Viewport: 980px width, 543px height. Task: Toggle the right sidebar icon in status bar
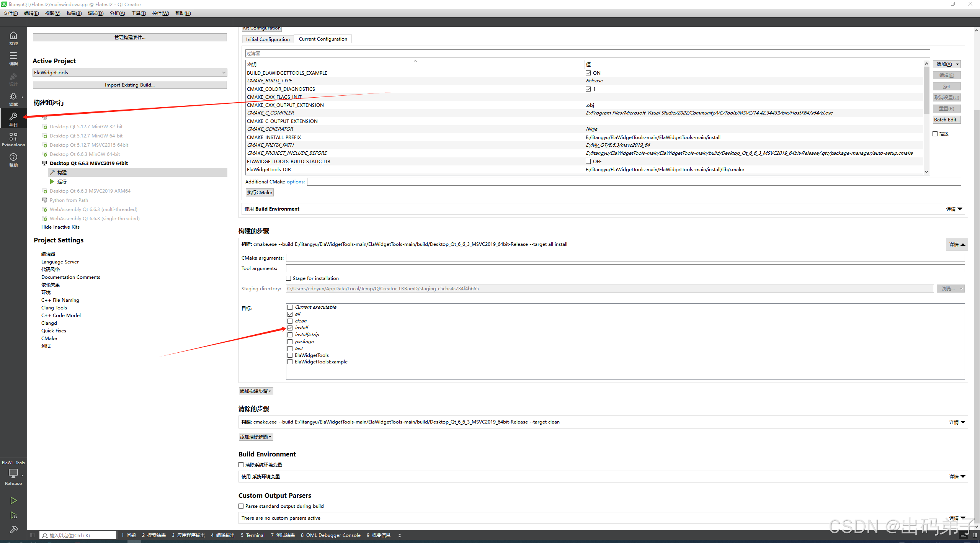(x=975, y=535)
